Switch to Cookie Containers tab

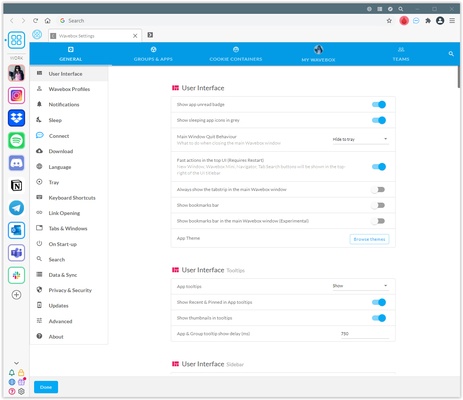click(x=236, y=54)
